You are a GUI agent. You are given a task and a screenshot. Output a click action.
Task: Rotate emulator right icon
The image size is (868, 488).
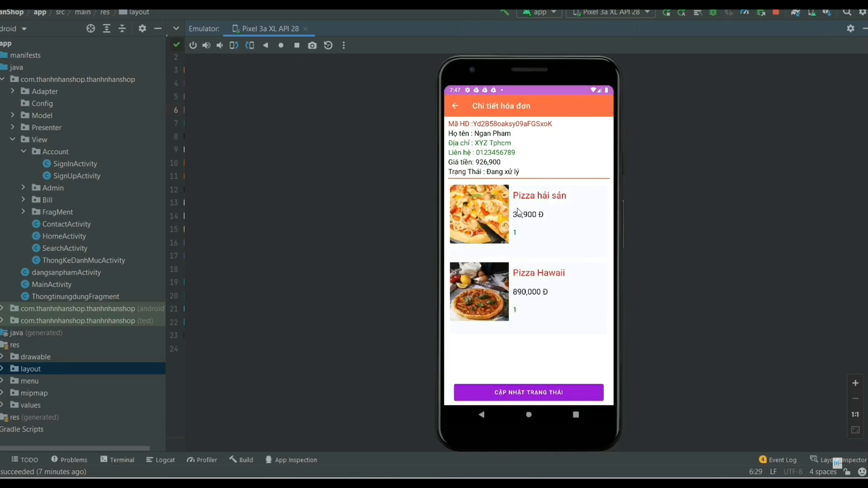pyautogui.click(x=250, y=45)
